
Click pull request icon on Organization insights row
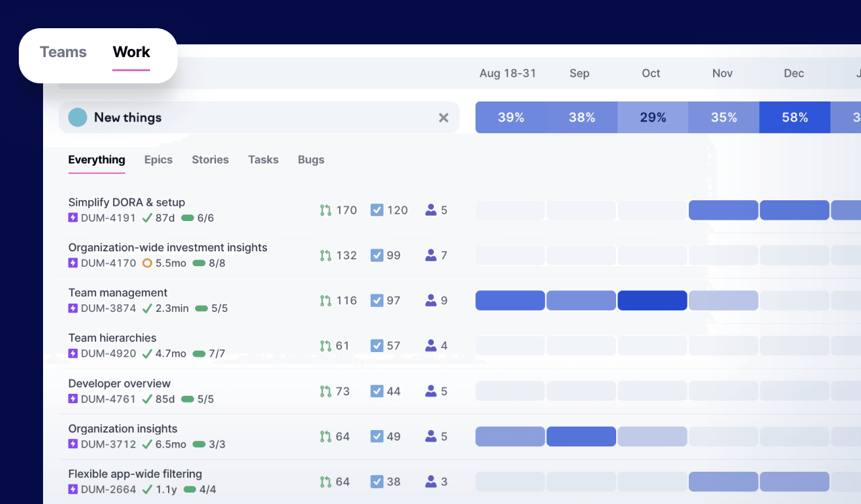click(326, 437)
